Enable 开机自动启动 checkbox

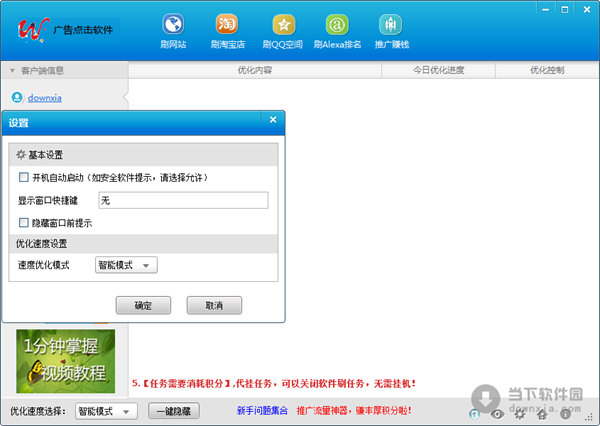tap(24, 178)
